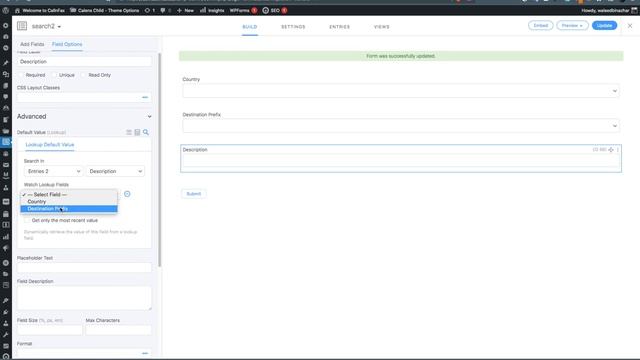This screenshot has width=640, height=360.
Task: Click the Description text field in preview
Action: (x=401, y=161)
